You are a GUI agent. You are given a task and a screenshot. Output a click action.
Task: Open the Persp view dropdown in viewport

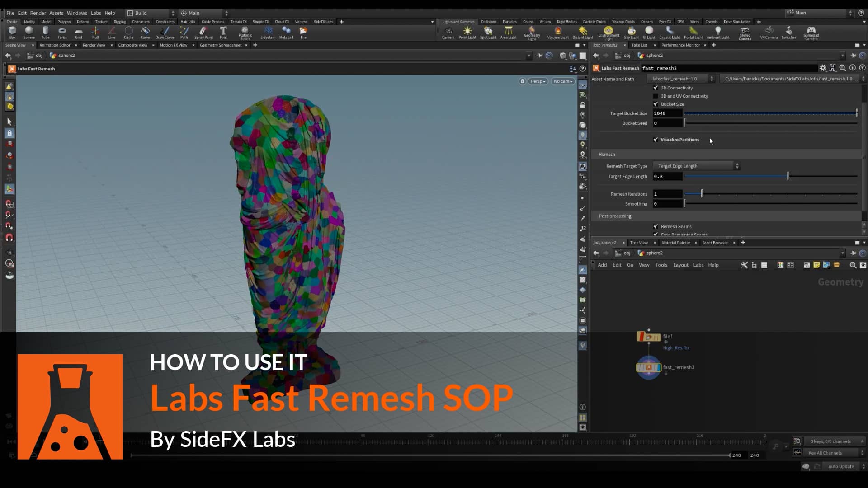coord(538,81)
